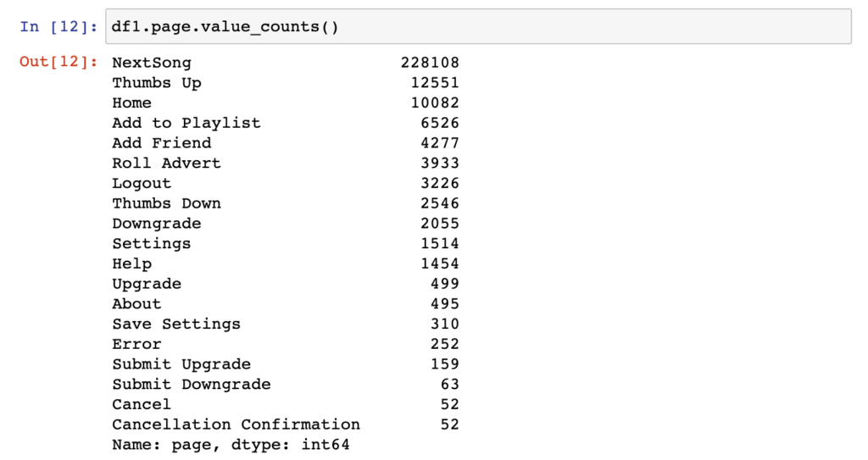Click the Save Settings row

click(x=286, y=324)
